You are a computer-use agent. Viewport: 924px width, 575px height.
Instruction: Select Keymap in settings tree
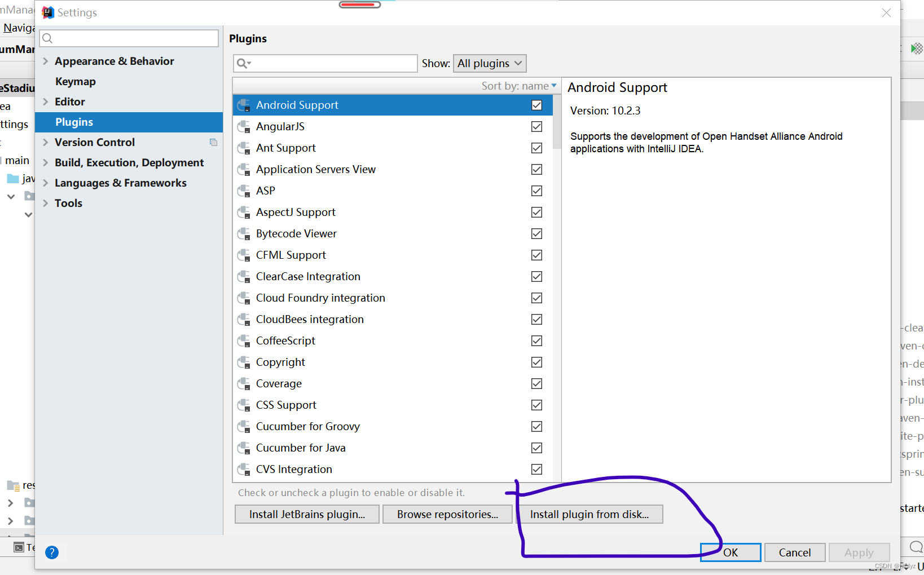pyautogui.click(x=76, y=81)
